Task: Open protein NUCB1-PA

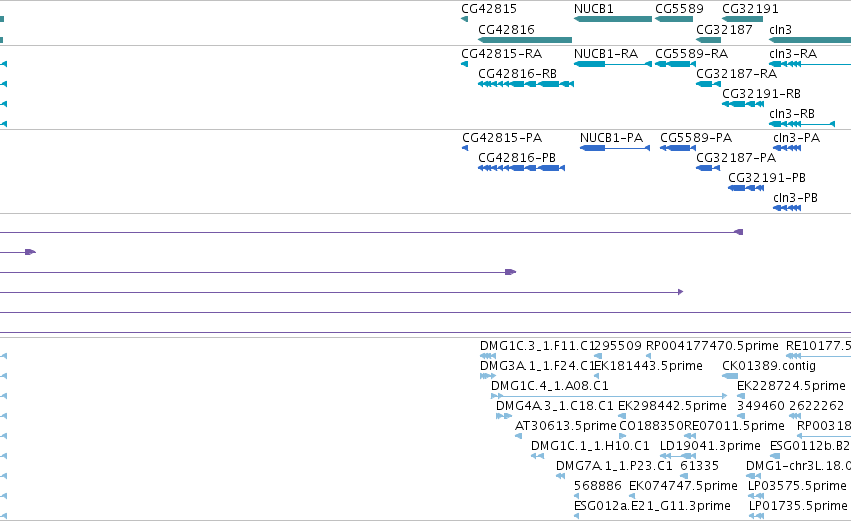Action: 611,137
